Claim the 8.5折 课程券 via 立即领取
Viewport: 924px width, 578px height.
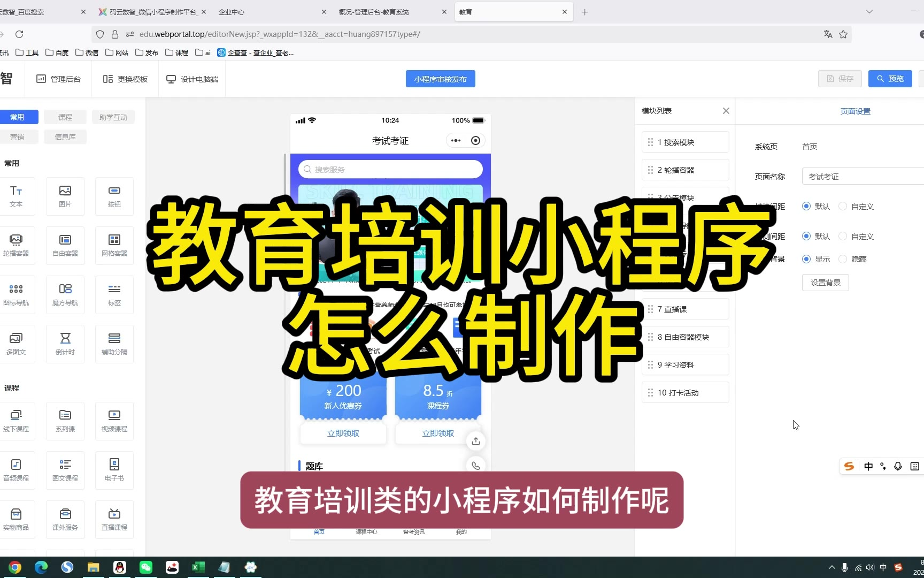click(438, 433)
